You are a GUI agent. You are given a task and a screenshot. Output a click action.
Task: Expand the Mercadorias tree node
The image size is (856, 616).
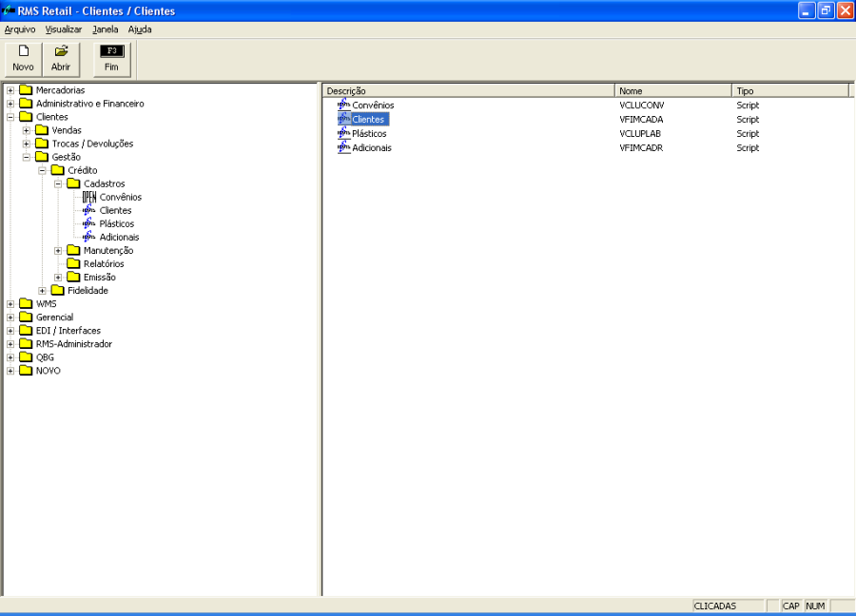[10, 90]
